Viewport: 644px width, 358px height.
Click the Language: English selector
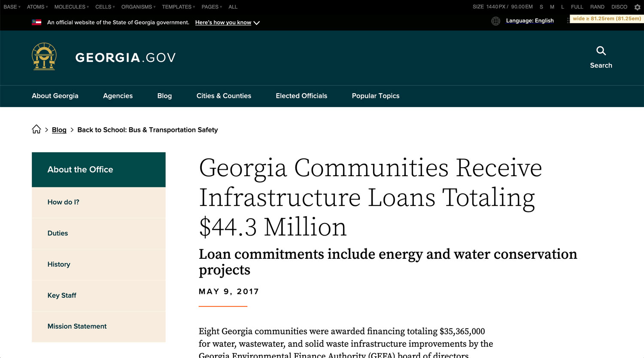click(529, 21)
